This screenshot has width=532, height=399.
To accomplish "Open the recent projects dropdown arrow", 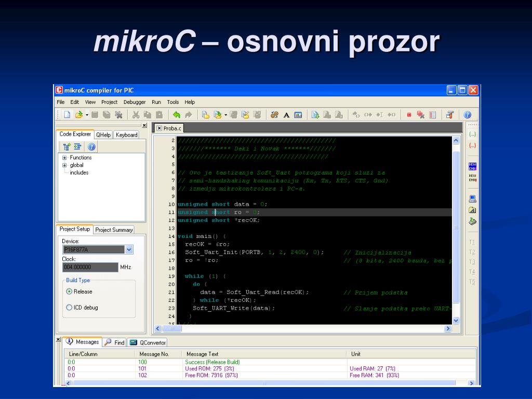I will [x=225, y=115].
